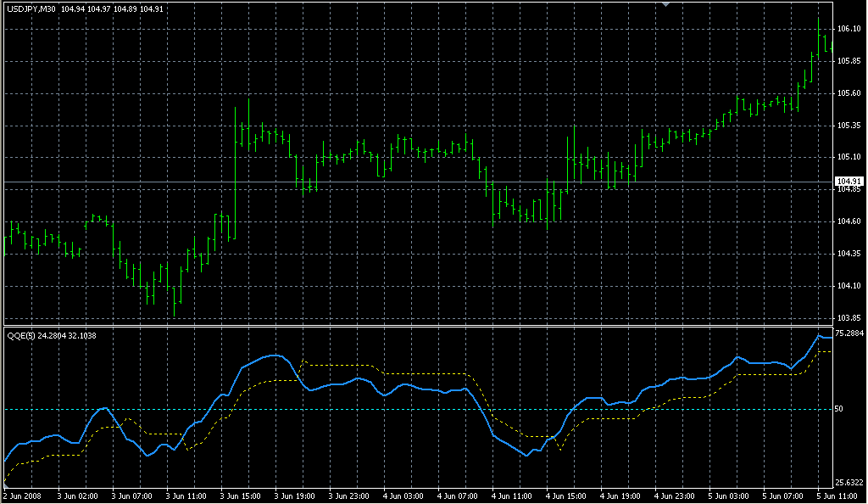This screenshot has width=868, height=504.
Task: Click the 105.85 price scale label
Action: [x=849, y=61]
